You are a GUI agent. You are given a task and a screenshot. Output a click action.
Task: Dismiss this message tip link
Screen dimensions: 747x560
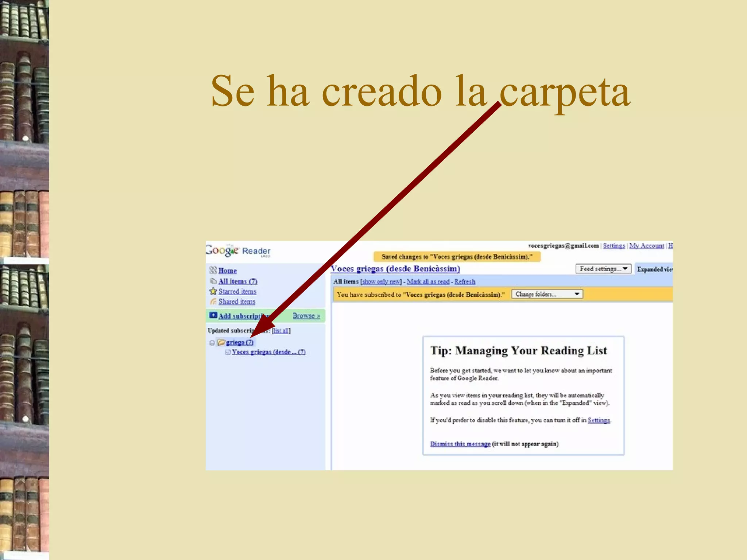tap(460, 444)
